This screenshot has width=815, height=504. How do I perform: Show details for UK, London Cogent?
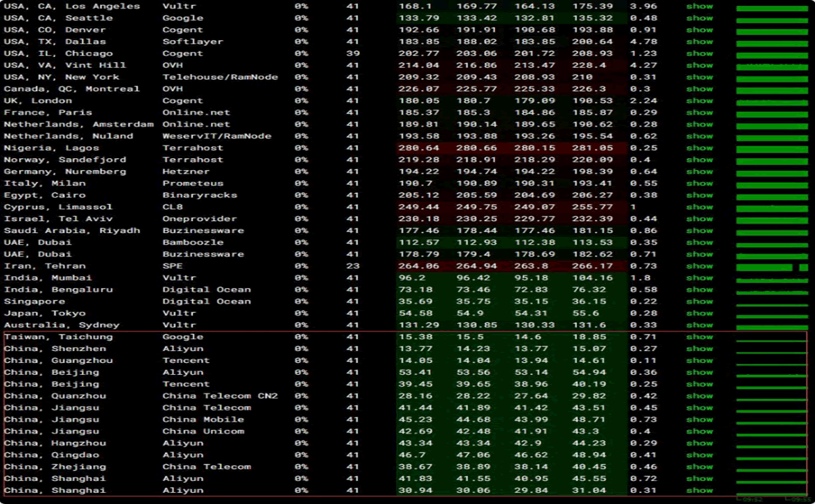click(699, 101)
